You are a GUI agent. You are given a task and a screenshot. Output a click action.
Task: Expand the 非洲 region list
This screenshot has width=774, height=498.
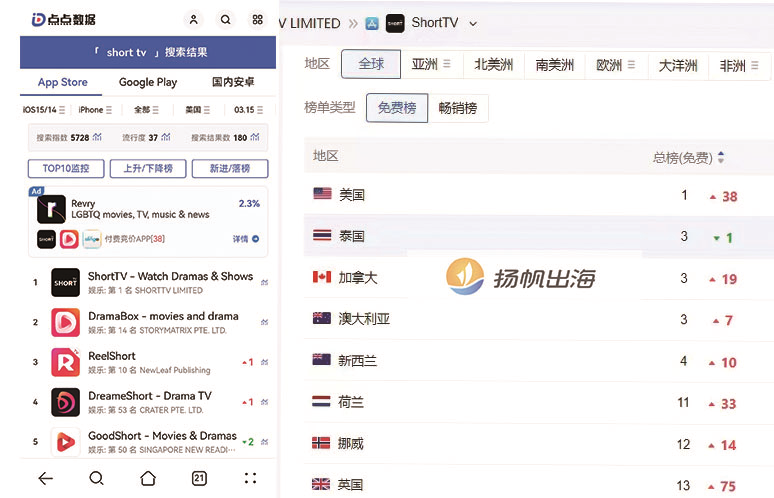point(754,65)
